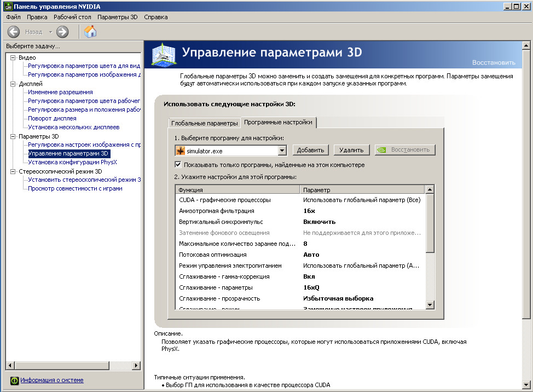Click settings list scroll down arrow
Viewport: 533px width, 392px height.
[x=430, y=304]
